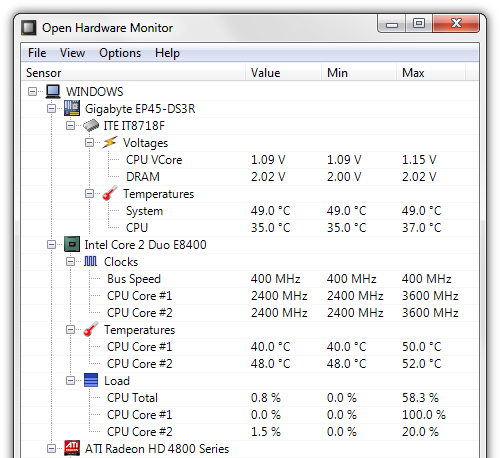Click the WINDOWS computer icon
The height and width of the screenshot is (458, 500).
click(53, 91)
